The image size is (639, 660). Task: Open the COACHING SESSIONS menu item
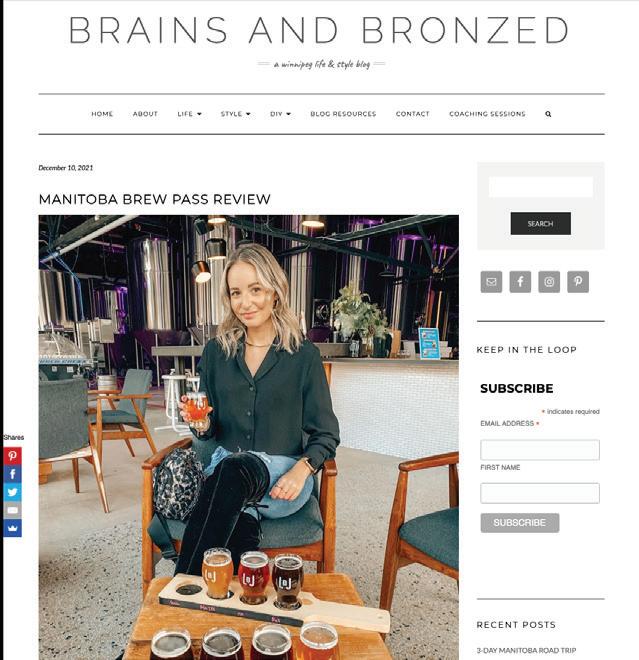(487, 114)
